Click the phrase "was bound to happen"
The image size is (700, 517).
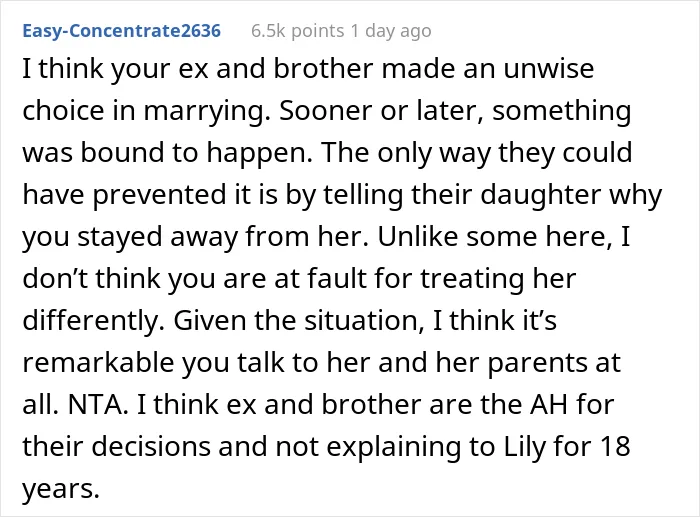tap(165, 153)
